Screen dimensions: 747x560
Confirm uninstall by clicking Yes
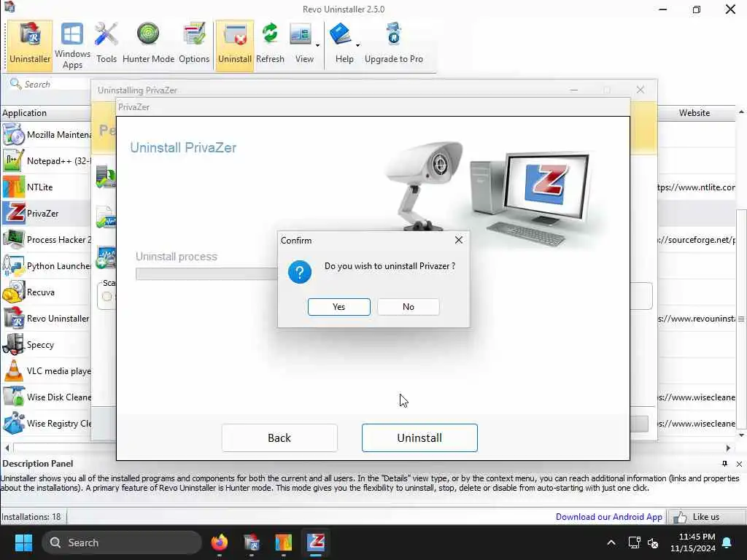[338, 307]
